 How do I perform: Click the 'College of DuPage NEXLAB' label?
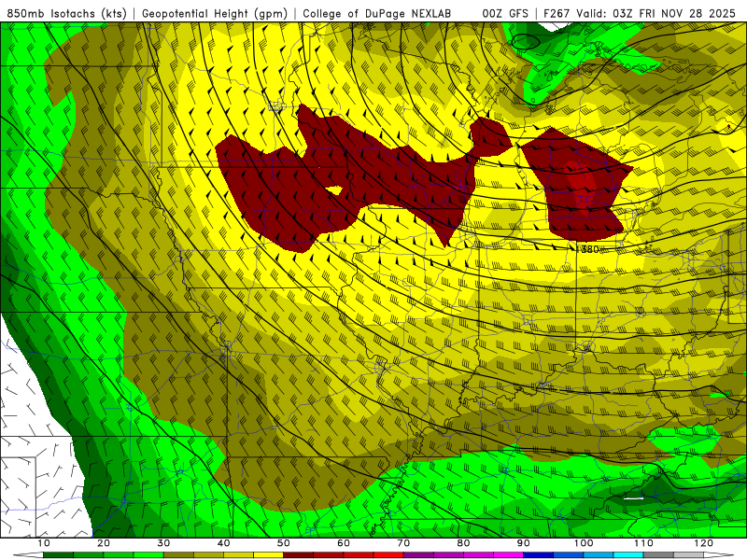click(x=377, y=14)
